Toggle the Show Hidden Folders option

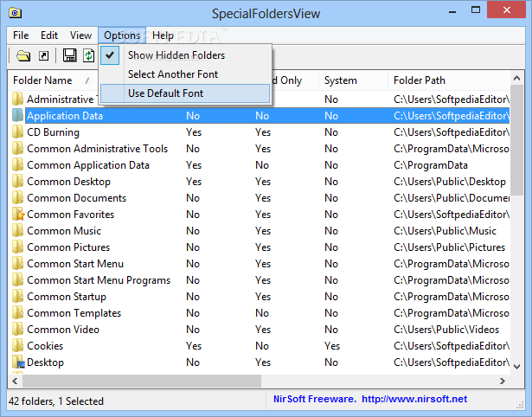[176, 55]
